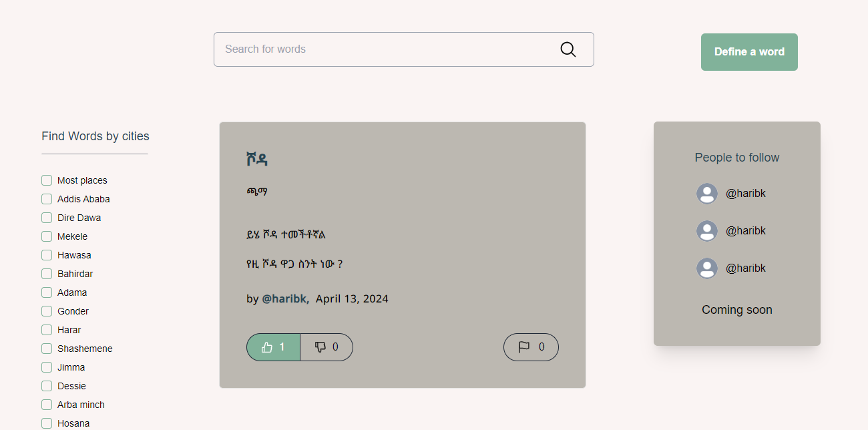
Task: Check the Gonder checkbox
Action: (x=47, y=311)
